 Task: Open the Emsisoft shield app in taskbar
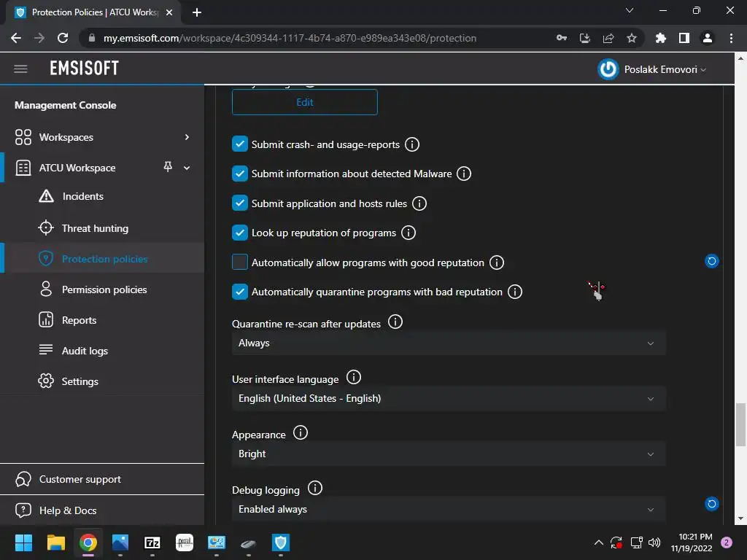pyautogui.click(x=281, y=542)
